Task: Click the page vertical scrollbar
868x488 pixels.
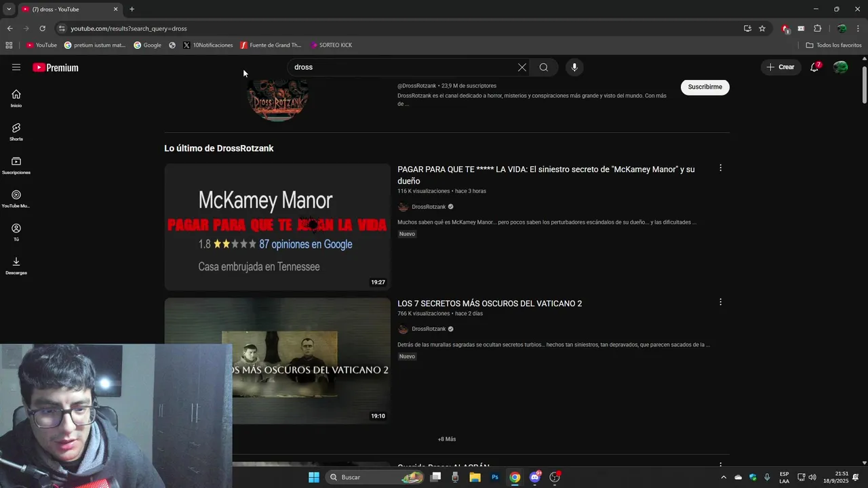Action: coord(864,85)
